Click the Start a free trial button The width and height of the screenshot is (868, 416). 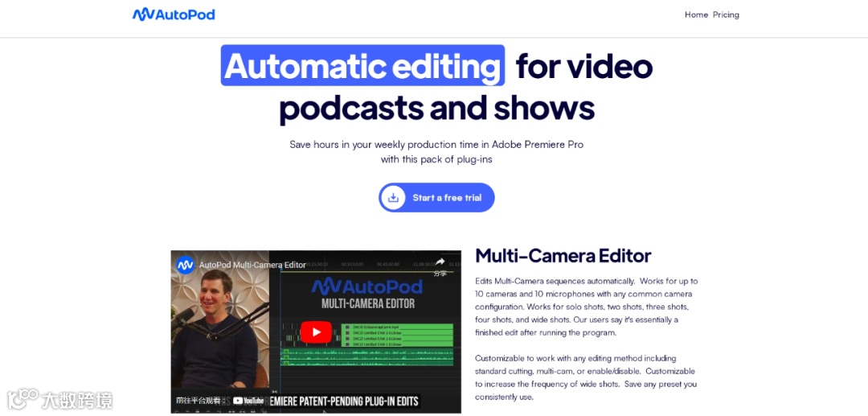pyautogui.click(x=436, y=198)
